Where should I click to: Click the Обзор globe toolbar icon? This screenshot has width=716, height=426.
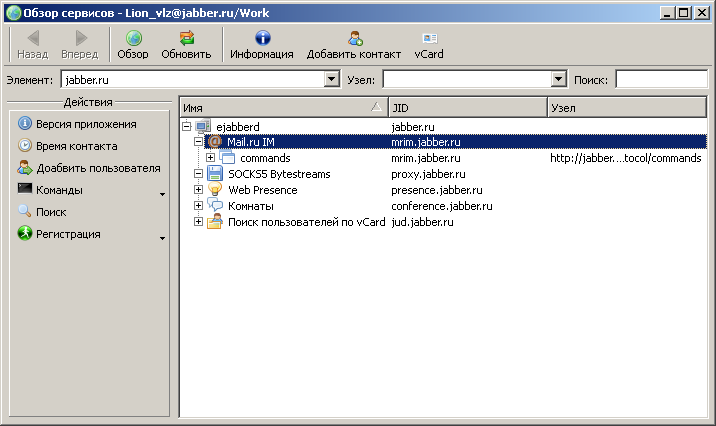click(133, 39)
